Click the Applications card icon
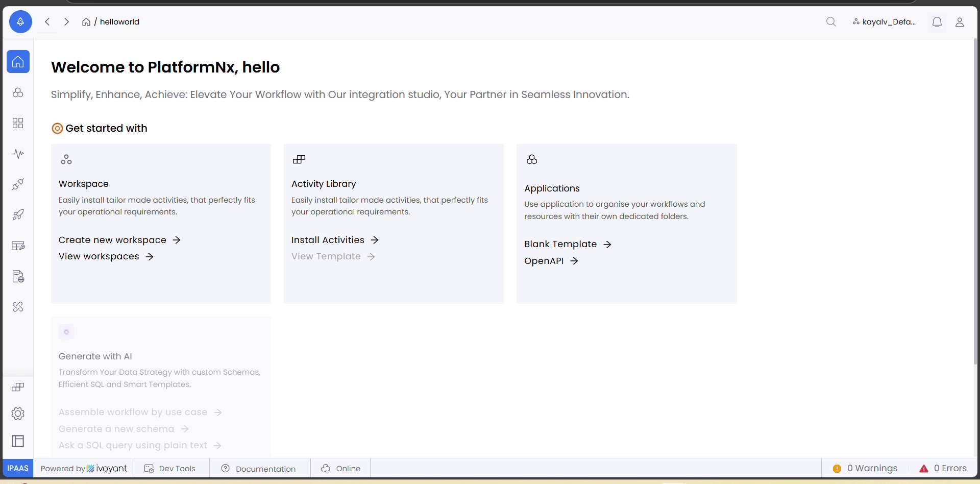The width and height of the screenshot is (980, 484). [532, 160]
